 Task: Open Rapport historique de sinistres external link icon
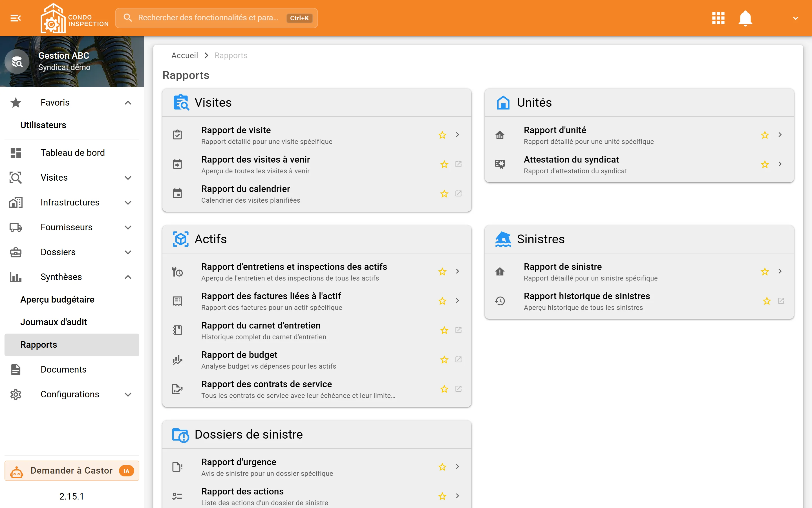pos(781,301)
